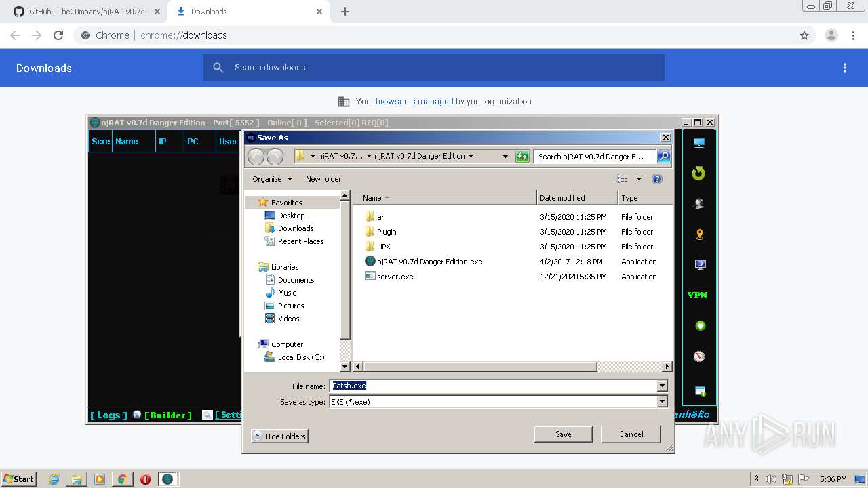Click the VPN icon in njRAT sidebar
This screenshot has height=488, width=868.
(697, 295)
